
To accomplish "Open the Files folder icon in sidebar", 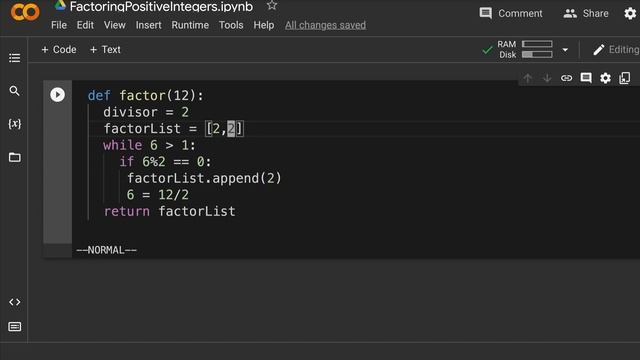I will [15, 157].
